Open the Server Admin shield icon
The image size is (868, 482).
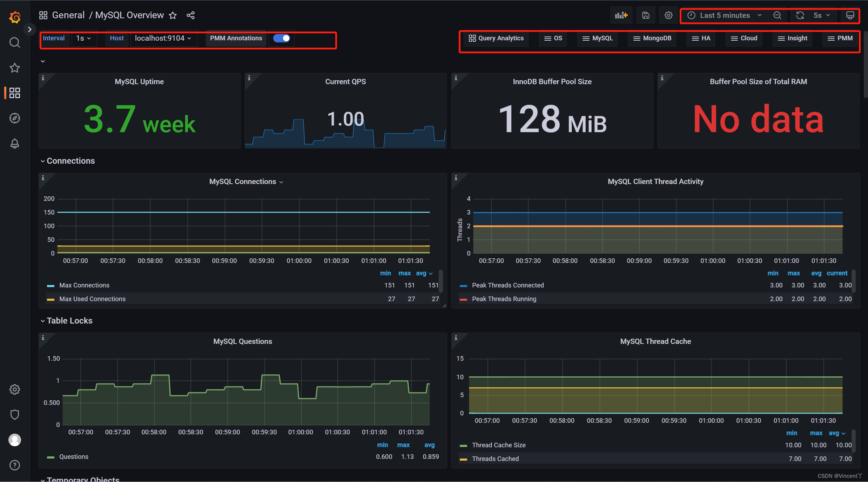[14, 415]
